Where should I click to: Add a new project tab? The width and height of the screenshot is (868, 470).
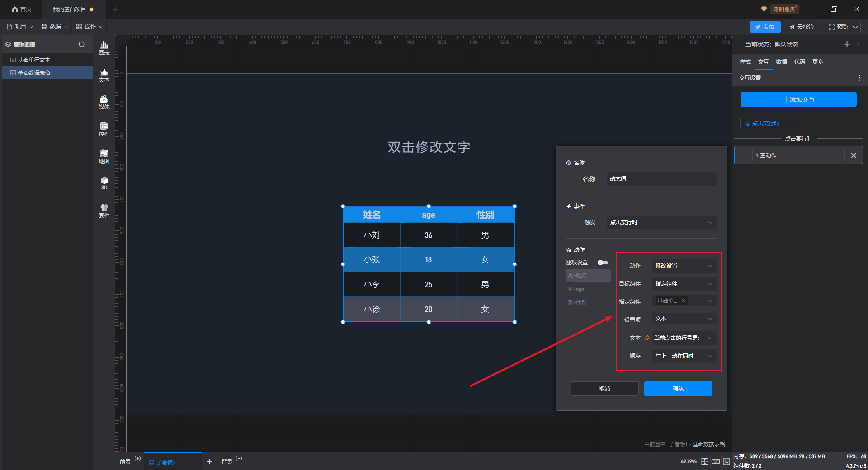[115, 9]
